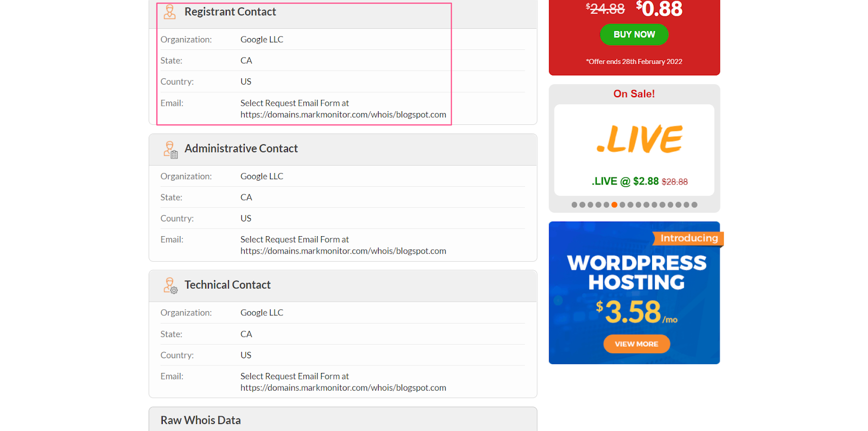Open the markmonitor URL in Registrant email
The image size is (868, 431).
tap(343, 115)
